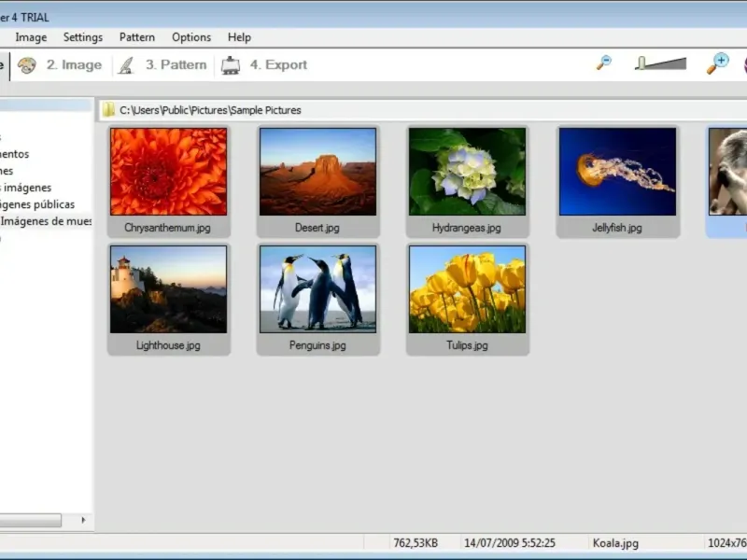Viewport: 747px width, 560px height.
Task: Select the Imágenes de muestra folder
Action: click(46, 221)
